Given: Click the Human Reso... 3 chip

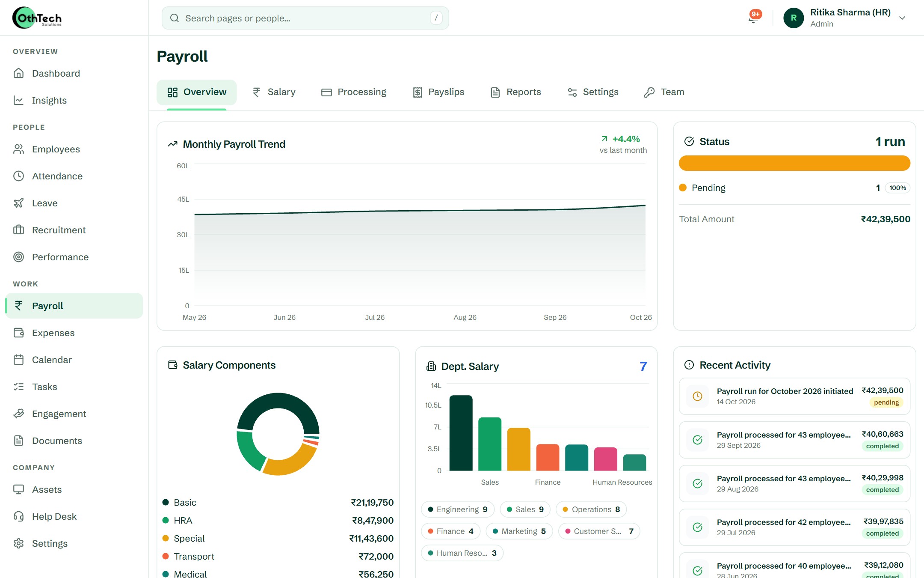Looking at the screenshot, I should 462,553.
